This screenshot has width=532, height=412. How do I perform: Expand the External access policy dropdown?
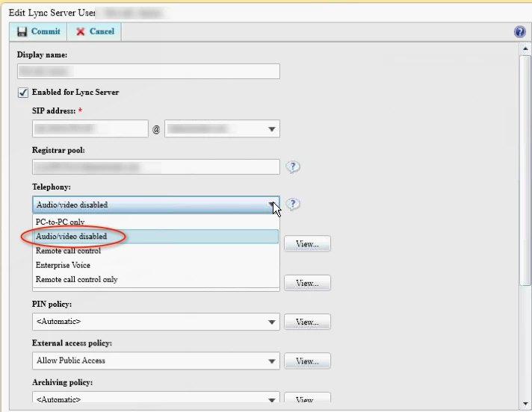point(271,361)
